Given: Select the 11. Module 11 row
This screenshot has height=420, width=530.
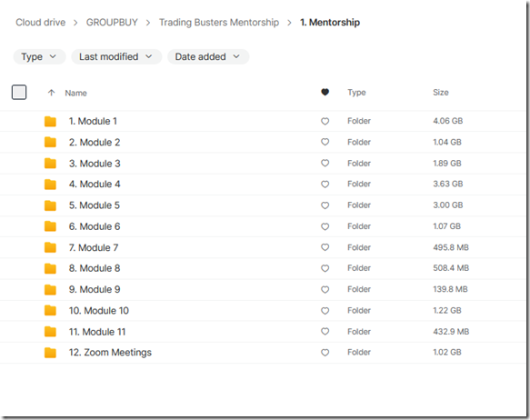Looking at the screenshot, I should [263, 332].
